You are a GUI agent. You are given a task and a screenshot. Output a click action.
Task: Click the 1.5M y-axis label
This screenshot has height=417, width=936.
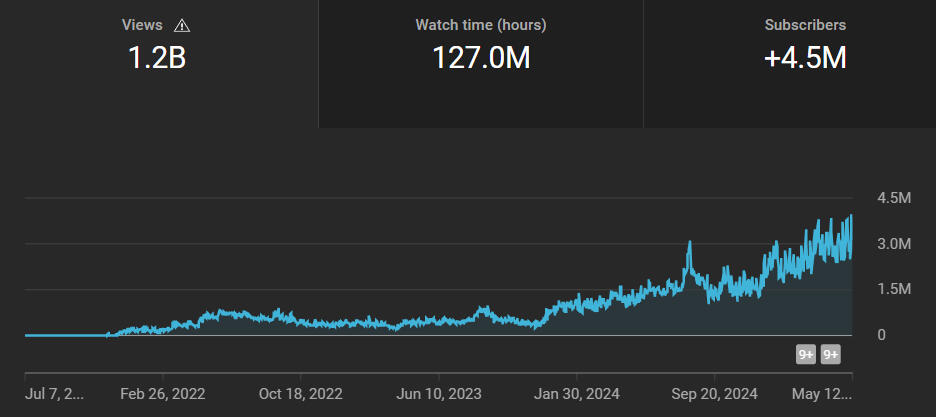click(x=894, y=289)
